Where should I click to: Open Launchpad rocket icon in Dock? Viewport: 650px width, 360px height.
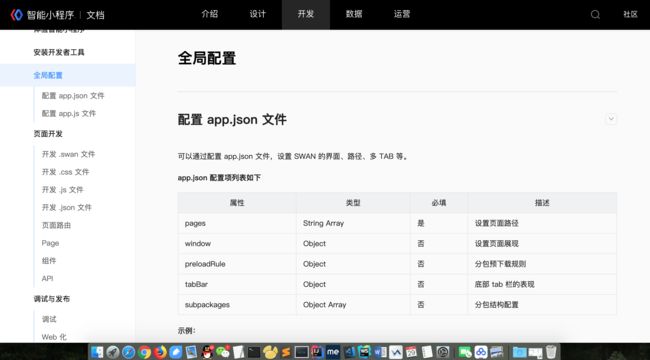click(113, 352)
